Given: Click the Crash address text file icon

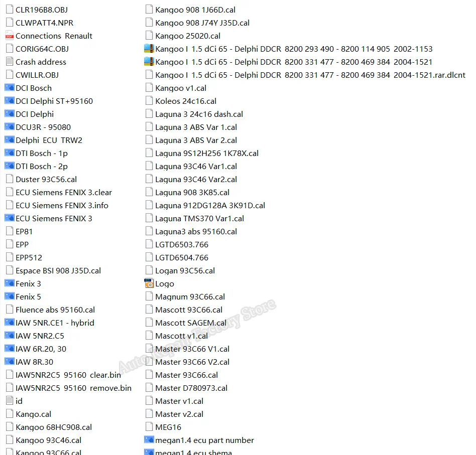Looking at the screenshot, I should click(x=10, y=62).
